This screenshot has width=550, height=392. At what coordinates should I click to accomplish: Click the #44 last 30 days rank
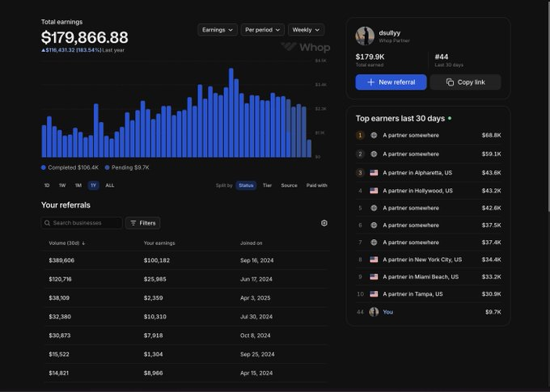click(x=449, y=60)
